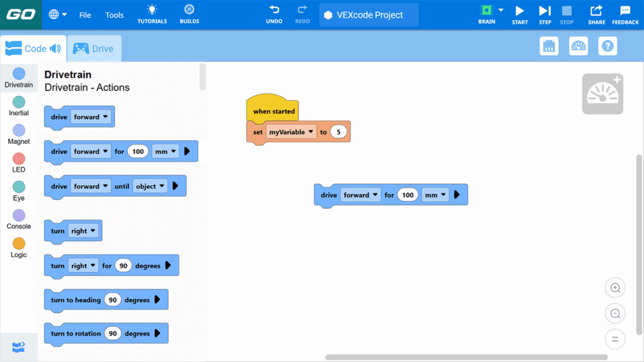Step through the project
This screenshot has width=644, height=362.
tap(545, 14)
